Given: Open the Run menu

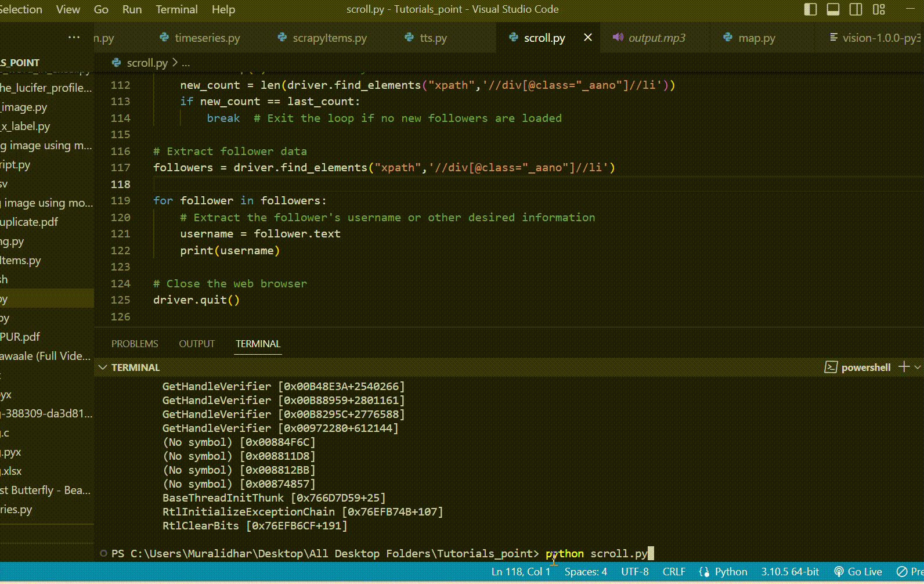Looking at the screenshot, I should (132, 9).
